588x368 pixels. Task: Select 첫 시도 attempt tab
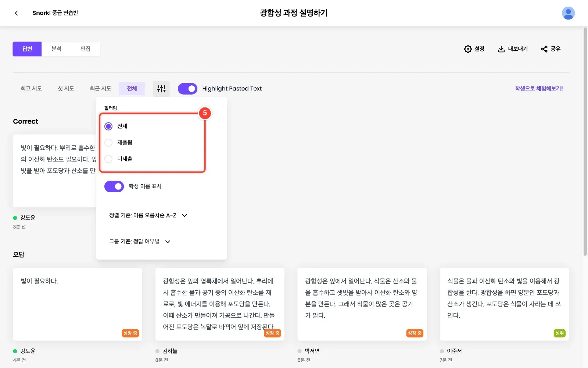click(x=66, y=89)
